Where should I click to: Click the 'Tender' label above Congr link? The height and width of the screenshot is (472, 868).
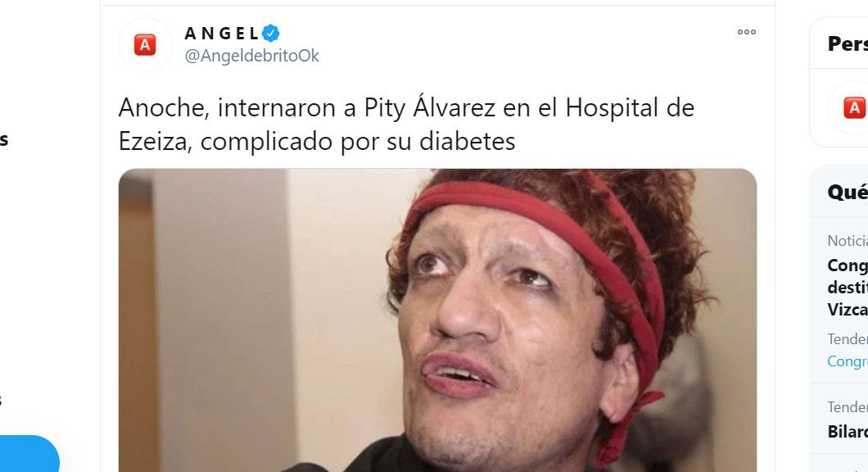(848, 338)
